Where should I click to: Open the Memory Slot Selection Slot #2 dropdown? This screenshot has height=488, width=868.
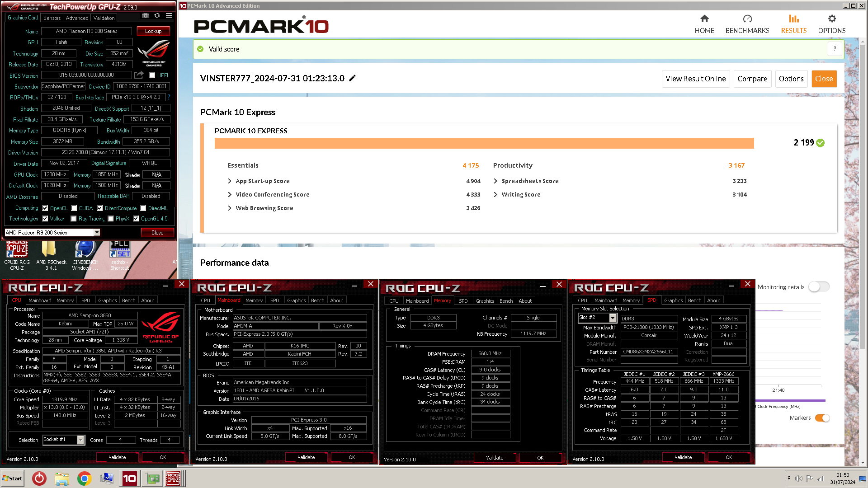(613, 318)
